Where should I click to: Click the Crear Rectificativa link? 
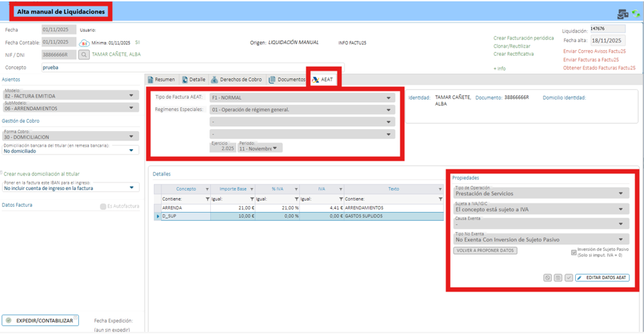(513, 54)
